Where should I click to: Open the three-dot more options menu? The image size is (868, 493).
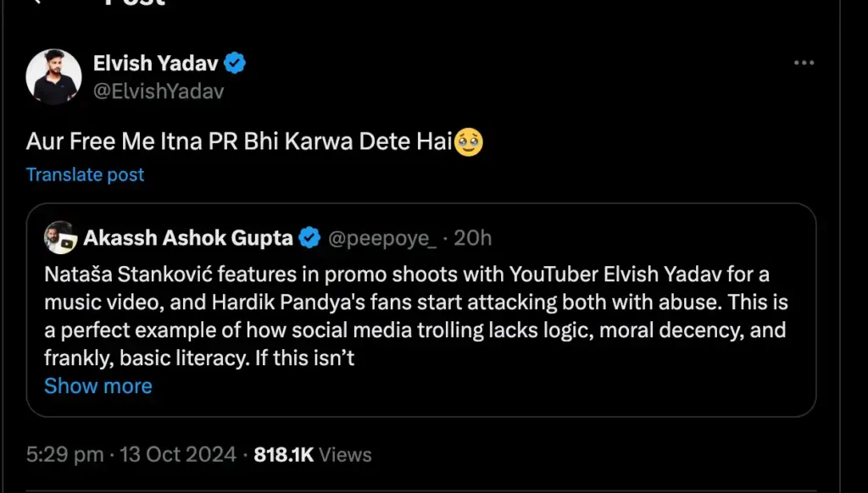click(x=803, y=64)
